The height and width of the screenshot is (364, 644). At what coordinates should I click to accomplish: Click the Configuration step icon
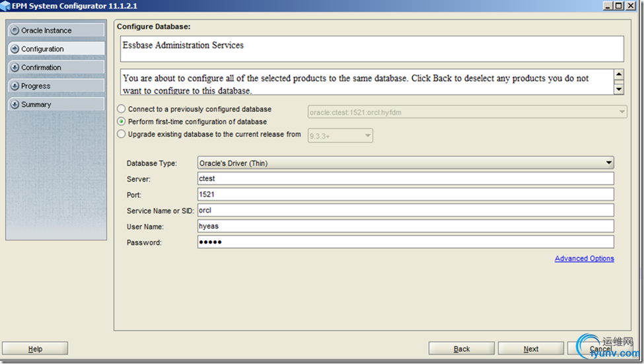tap(15, 49)
